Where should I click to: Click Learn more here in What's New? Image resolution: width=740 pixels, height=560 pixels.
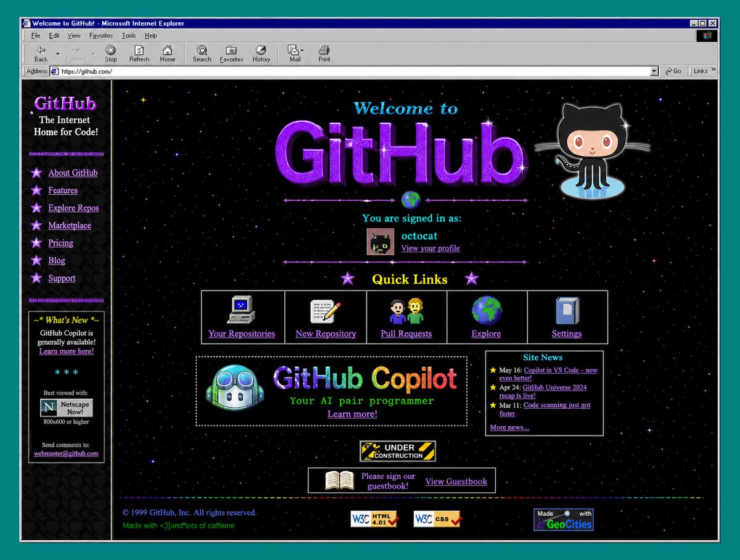[67, 352]
